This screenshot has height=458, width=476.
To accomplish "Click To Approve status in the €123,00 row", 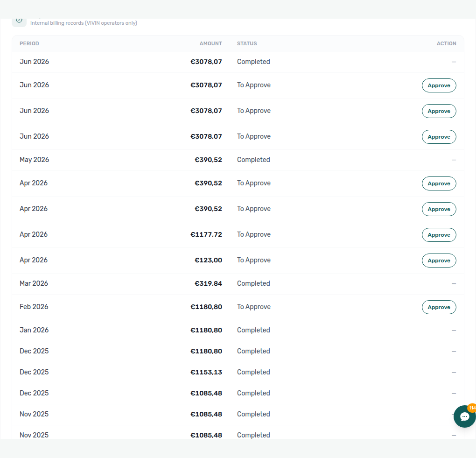I will coord(254,261).
